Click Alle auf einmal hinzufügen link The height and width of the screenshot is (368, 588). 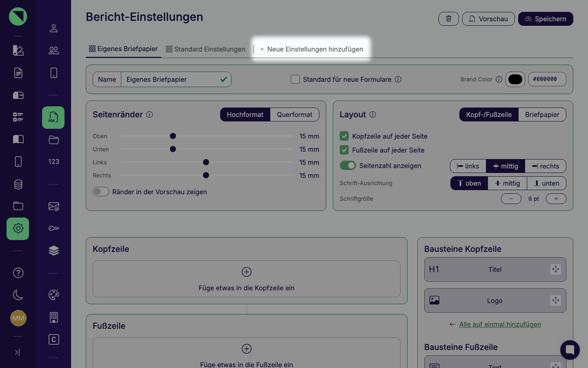500,324
